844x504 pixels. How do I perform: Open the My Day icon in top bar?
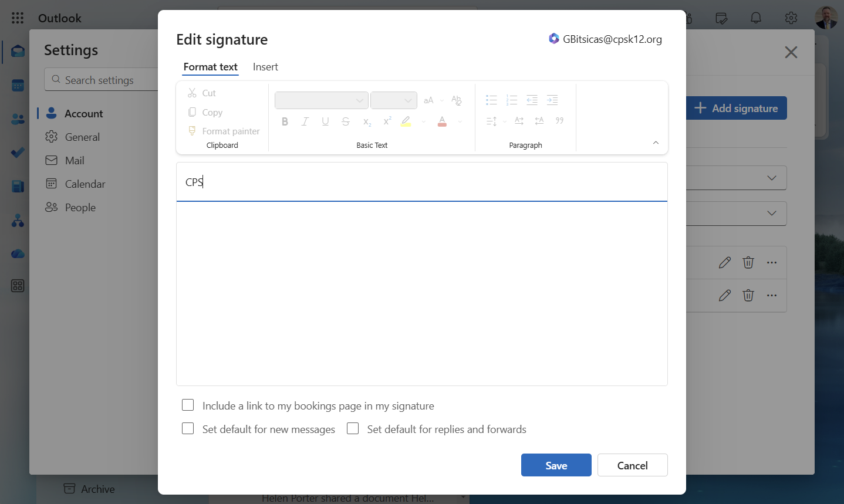click(x=721, y=18)
